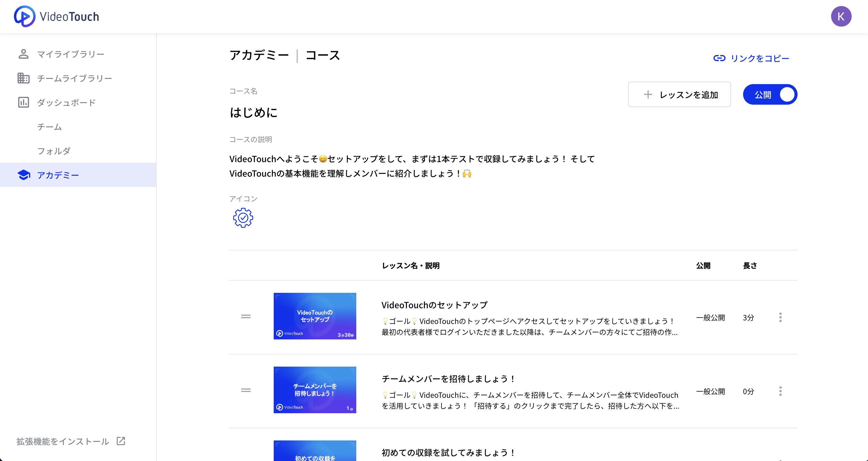The width and height of the screenshot is (868, 461).
Task: Click the VideoTouch logo
Action: pos(57,16)
